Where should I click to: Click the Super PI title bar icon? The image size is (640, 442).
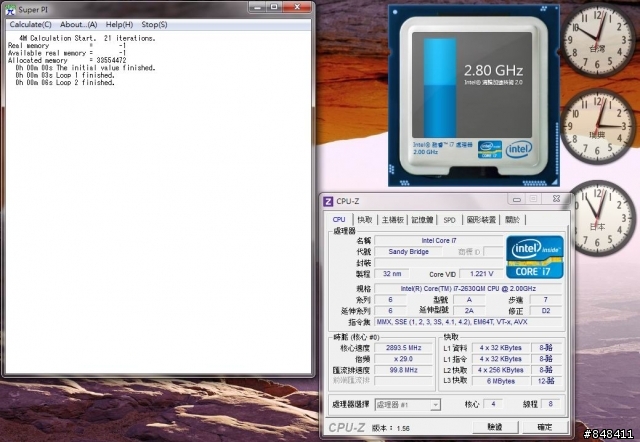click(11, 9)
